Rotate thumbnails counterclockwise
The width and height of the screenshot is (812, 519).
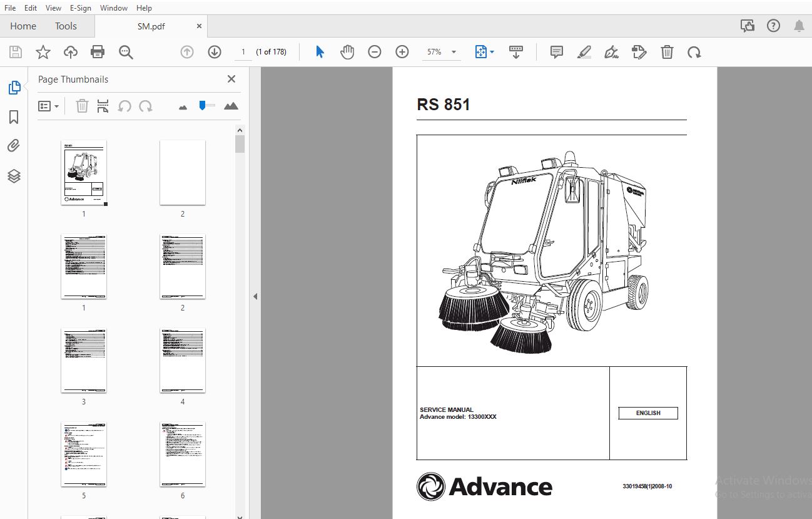pos(124,106)
